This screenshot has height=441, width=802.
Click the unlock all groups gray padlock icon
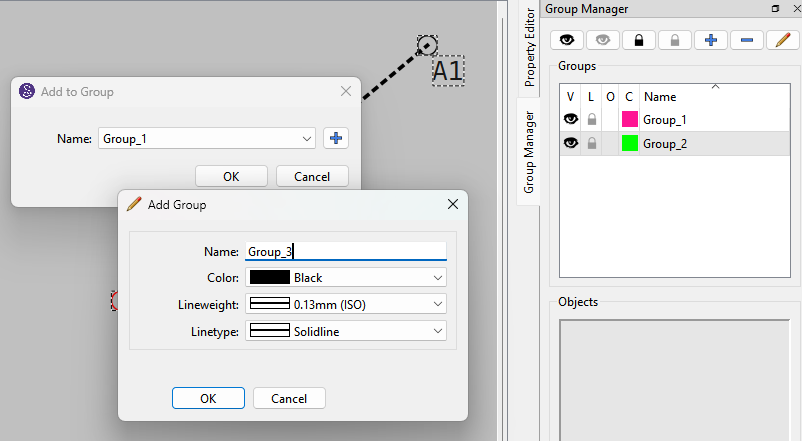[x=675, y=40]
